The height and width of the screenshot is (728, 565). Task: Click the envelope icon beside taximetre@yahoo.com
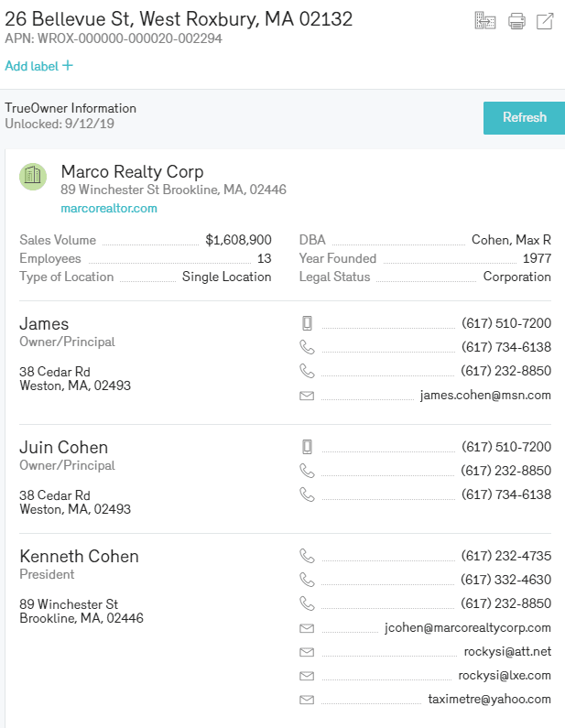[307, 700]
